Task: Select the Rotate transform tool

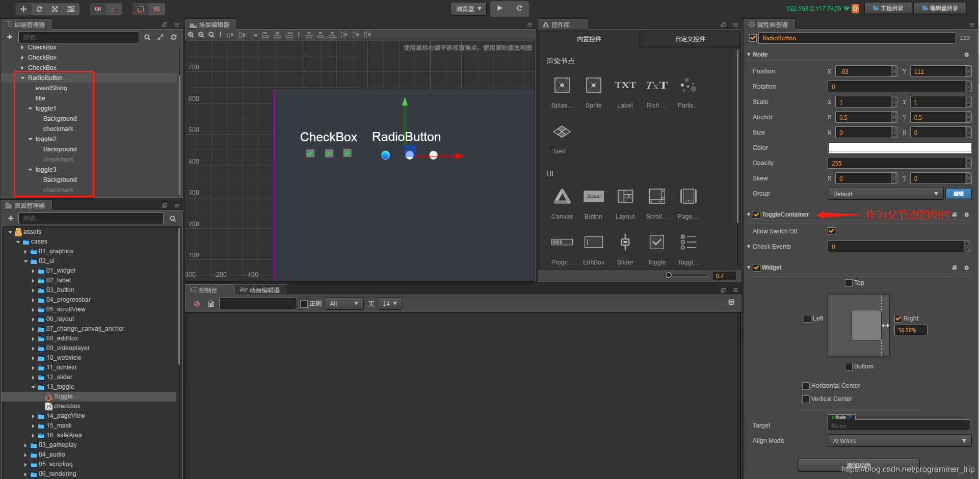Action: [x=39, y=9]
